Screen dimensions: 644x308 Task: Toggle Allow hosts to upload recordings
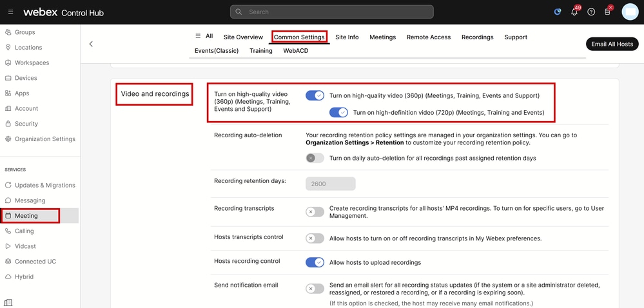click(315, 262)
